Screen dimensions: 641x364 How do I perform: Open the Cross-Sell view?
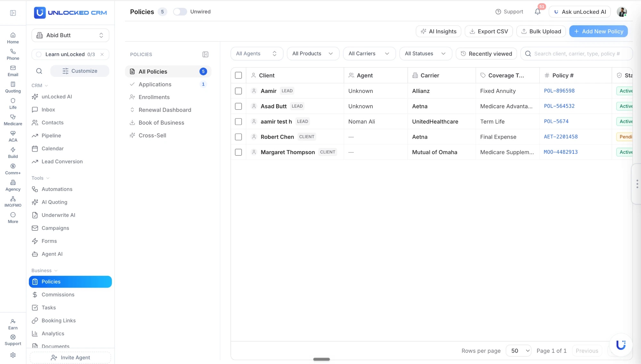168,136
